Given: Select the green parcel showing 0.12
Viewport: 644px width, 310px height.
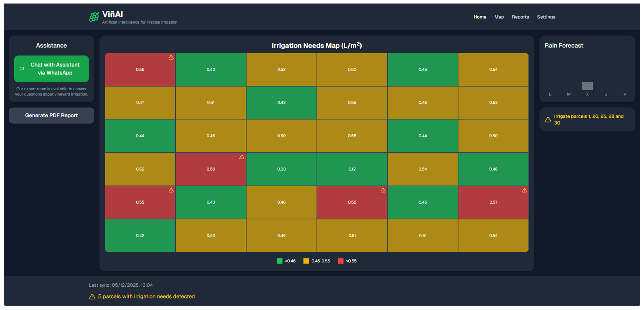Looking at the screenshot, I should point(352,169).
